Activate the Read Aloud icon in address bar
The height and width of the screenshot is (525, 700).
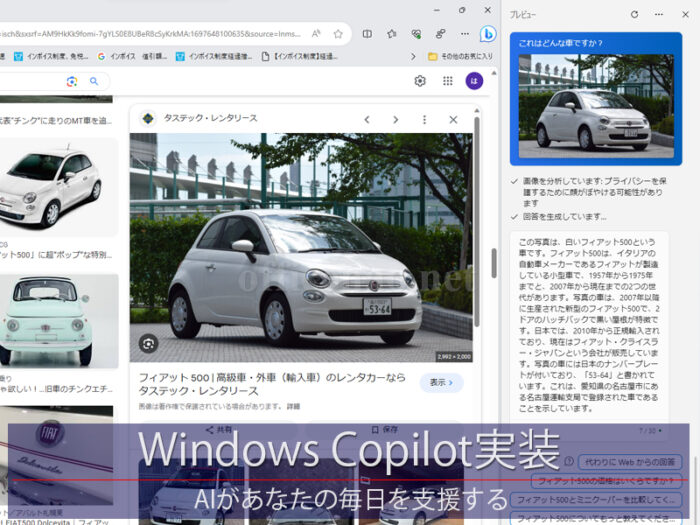(316, 33)
